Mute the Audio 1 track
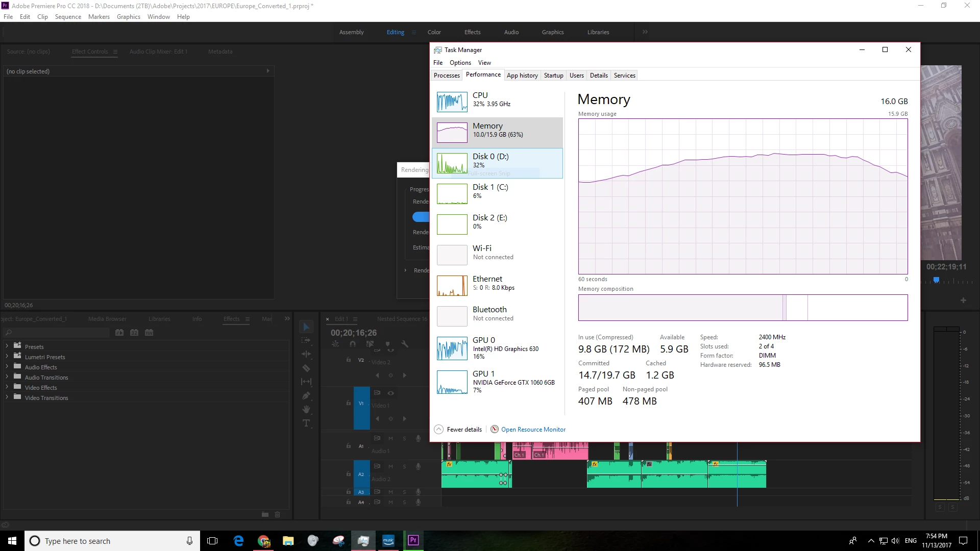 click(x=390, y=438)
